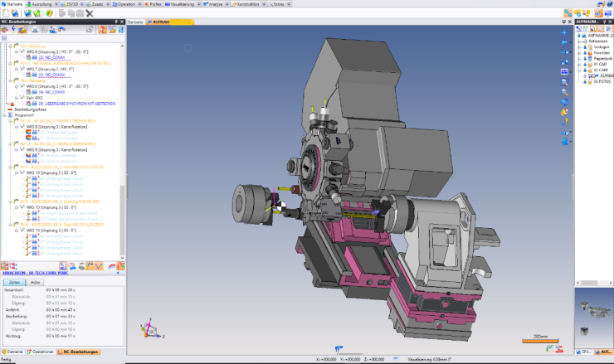Expand the 01 CAD folder in project tree
This screenshot has height=364, width=614.
coord(579,64)
